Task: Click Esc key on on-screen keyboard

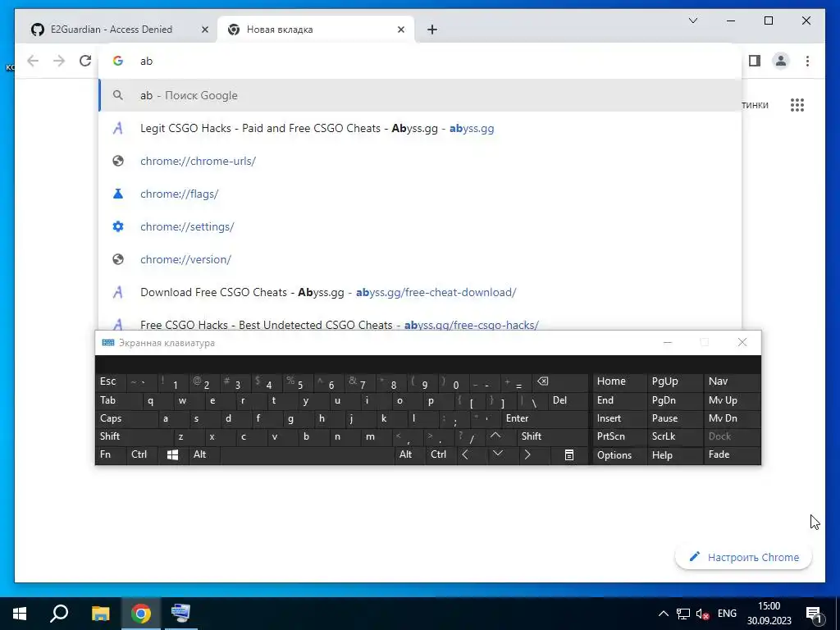Action: pos(111,381)
